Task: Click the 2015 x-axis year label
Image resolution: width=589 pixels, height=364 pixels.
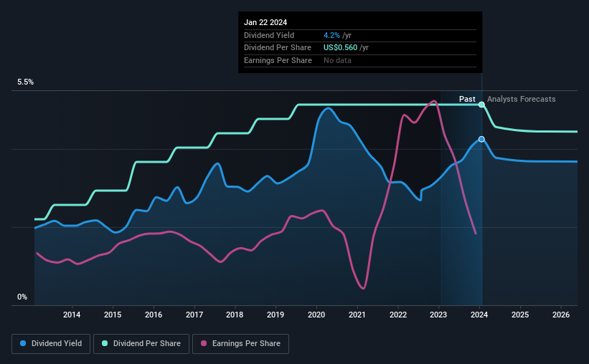Action: coord(113,315)
